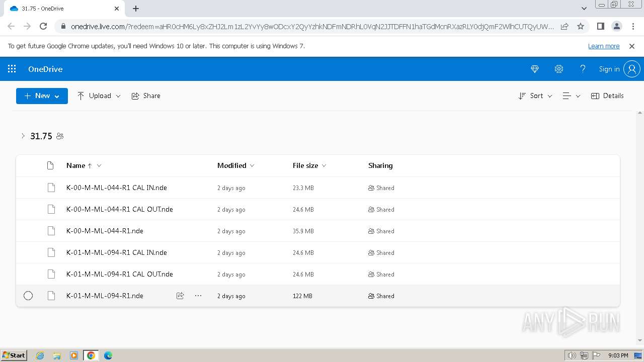Screen dimensions: 644x362
Task: Open a new browser tab
Action: click(136, 9)
